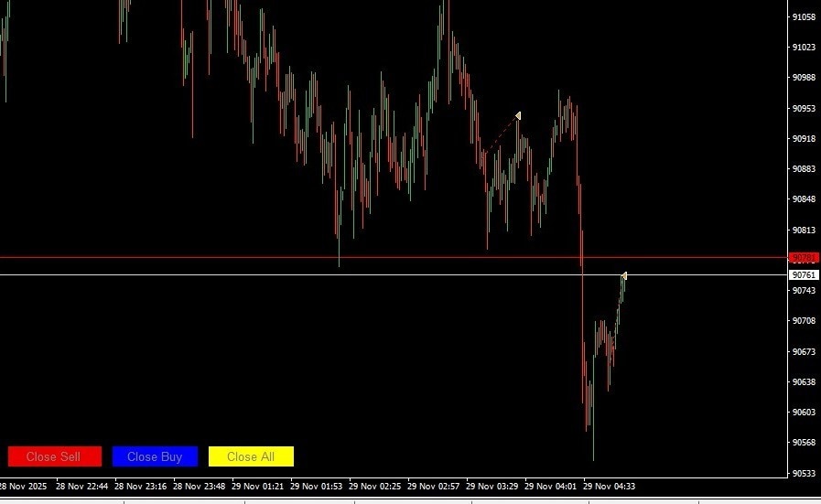Select the red 90781 price line label
Screen dimensions: 821x504
click(804, 258)
